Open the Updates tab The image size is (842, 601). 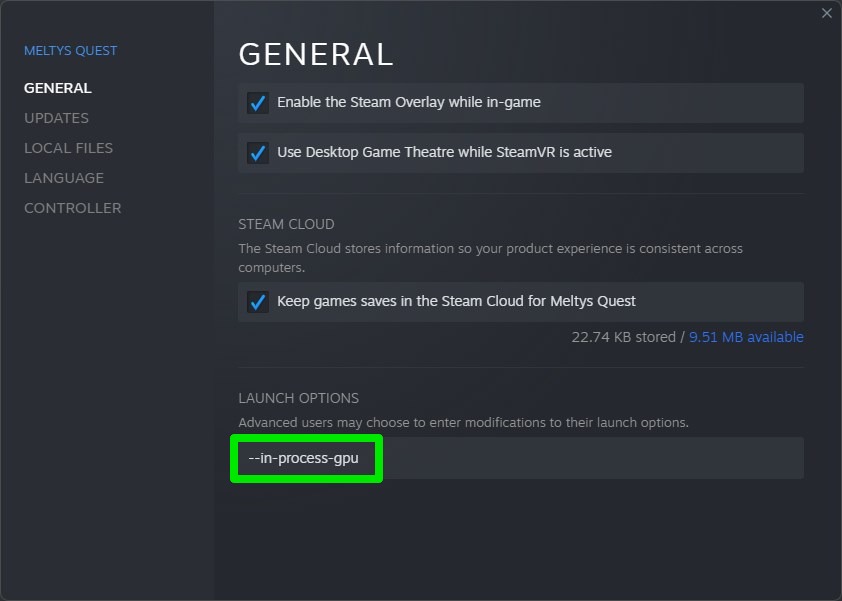(56, 118)
